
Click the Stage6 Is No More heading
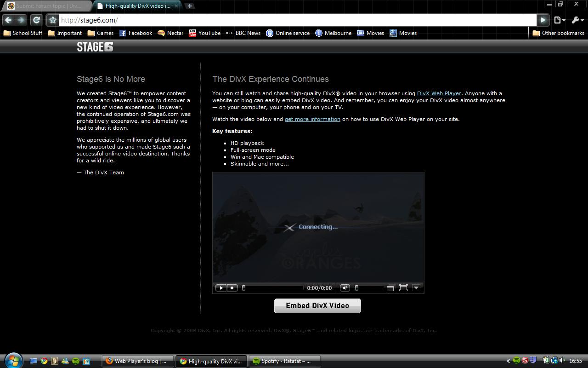(x=111, y=79)
